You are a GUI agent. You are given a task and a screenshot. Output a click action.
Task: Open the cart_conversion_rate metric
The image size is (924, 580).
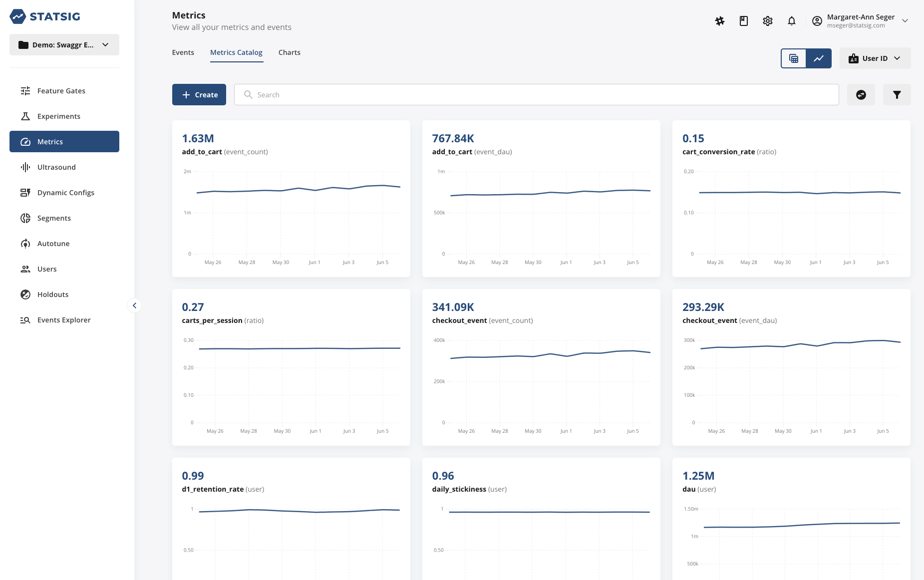718,152
